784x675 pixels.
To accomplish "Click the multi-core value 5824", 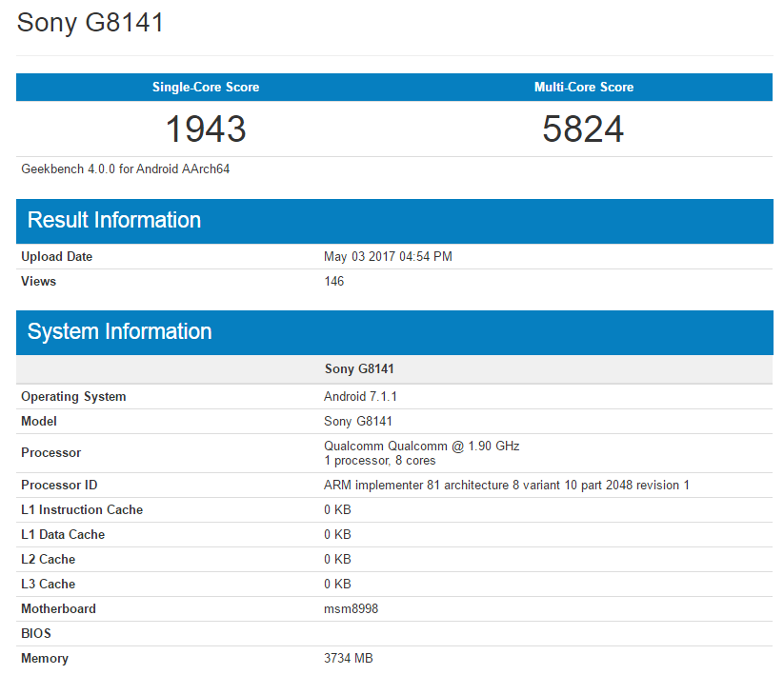I will 583,129.
